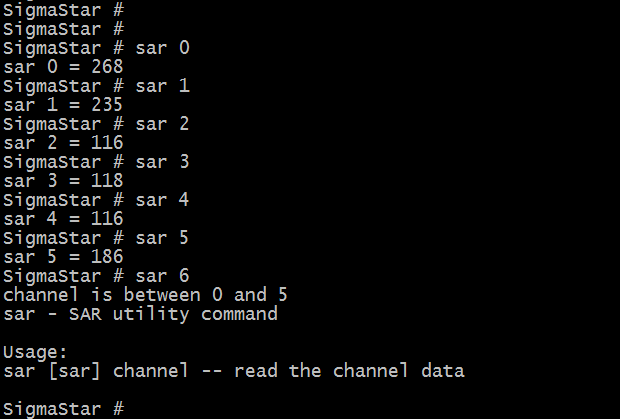
Task: Click the very first SigmaStar prompt line
Action: click(62, 9)
